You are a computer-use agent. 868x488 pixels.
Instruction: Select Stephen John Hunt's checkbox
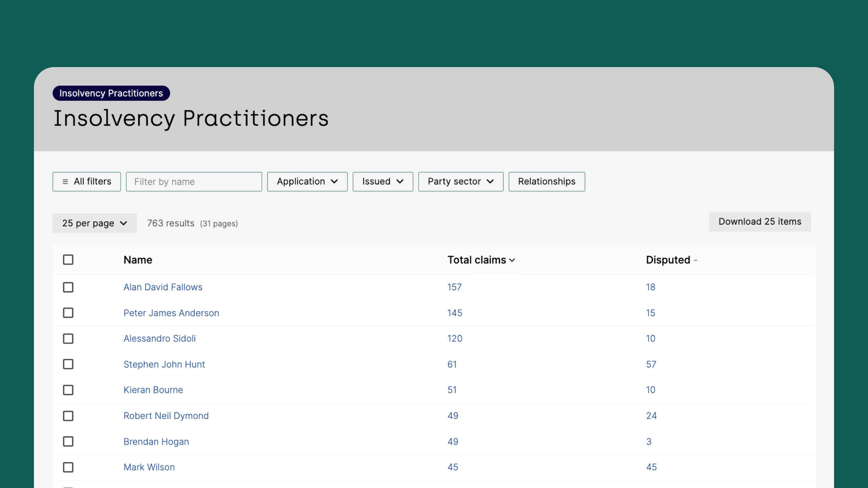(68, 364)
